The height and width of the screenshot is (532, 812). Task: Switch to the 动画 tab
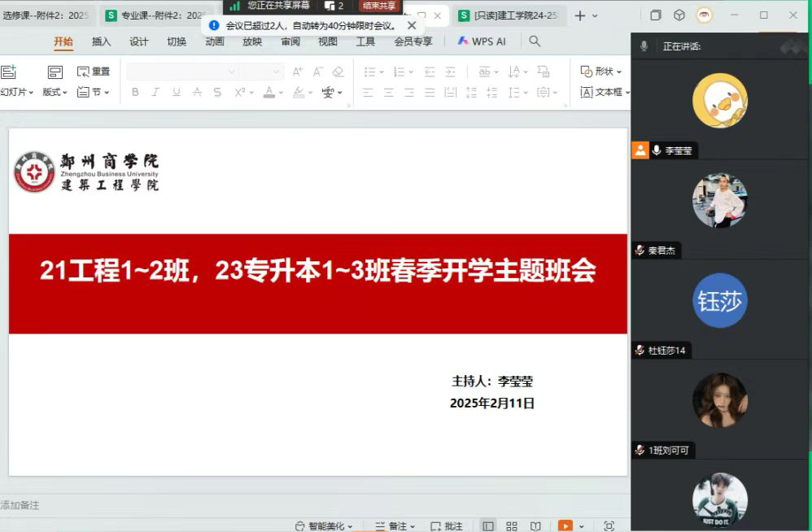point(215,41)
